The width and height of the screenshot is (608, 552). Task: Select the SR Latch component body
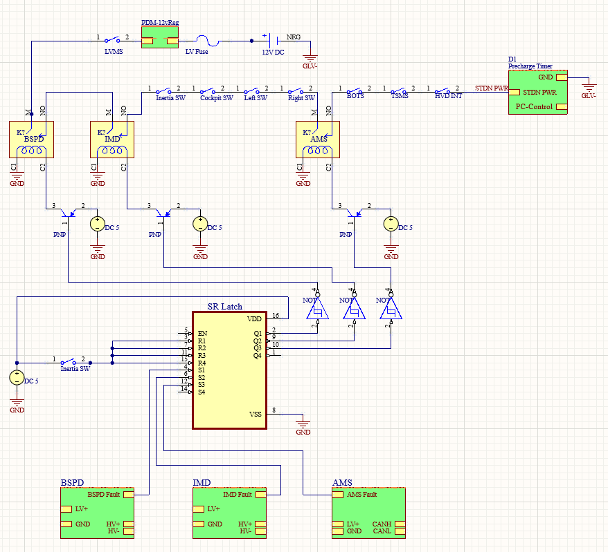coord(229,370)
